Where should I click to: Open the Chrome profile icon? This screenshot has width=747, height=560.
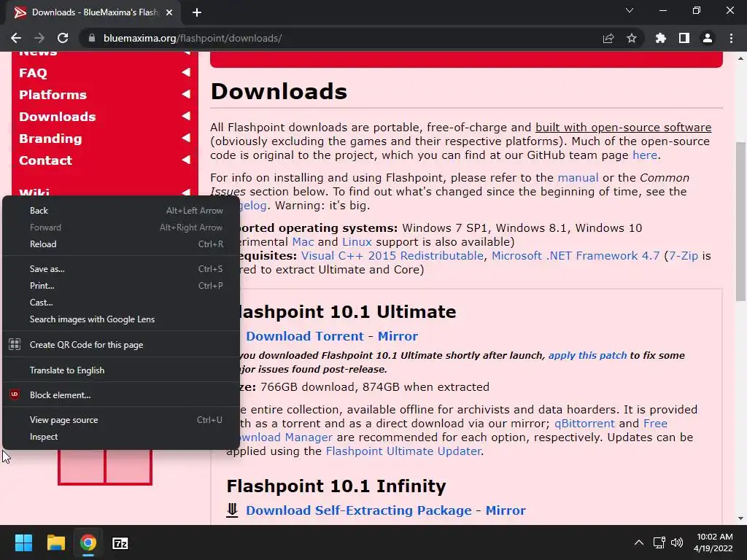pyautogui.click(x=708, y=38)
